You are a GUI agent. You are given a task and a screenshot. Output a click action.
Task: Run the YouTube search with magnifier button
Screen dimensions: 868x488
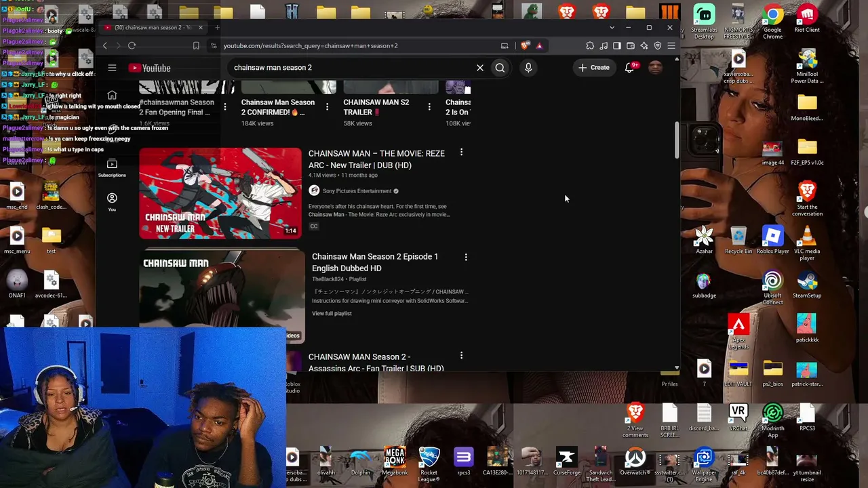point(500,68)
